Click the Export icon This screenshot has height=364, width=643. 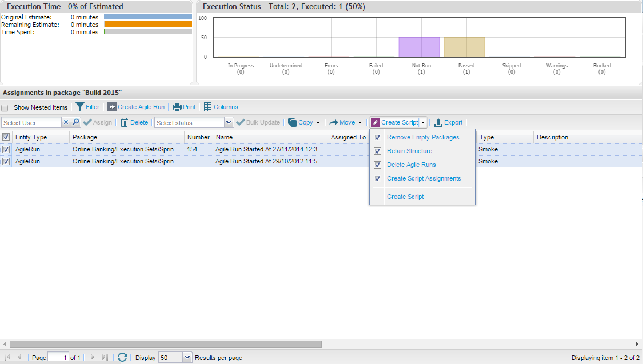tap(438, 122)
